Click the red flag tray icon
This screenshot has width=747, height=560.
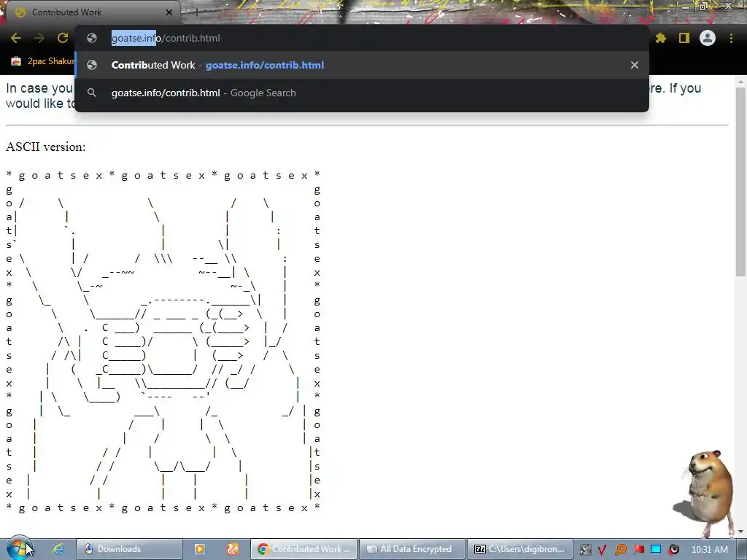pos(638,550)
